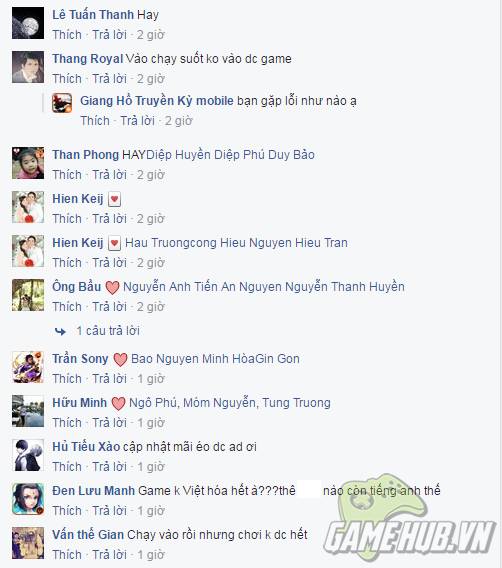The width and height of the screenshot is (502, 568).
Task: Click heart emoji in Ông Bầu's comment
Action: [x=112, y=287]
